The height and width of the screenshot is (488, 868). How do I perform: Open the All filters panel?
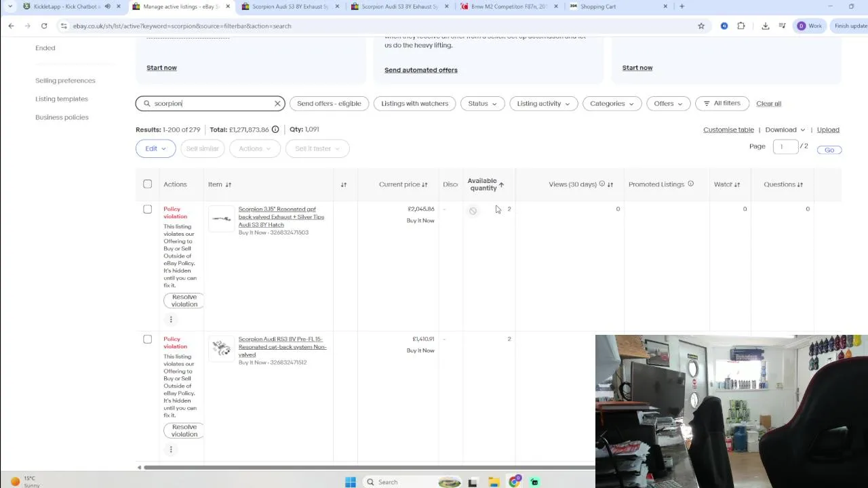pos(722,103)
